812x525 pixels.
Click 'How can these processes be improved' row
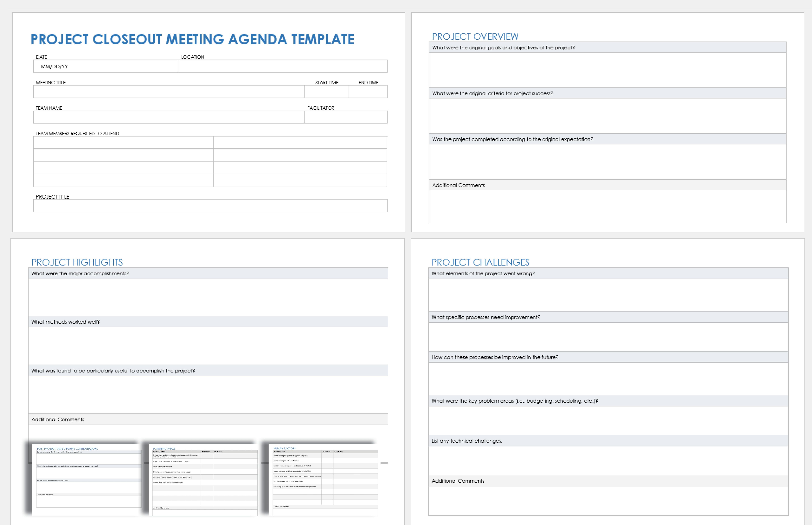point(608,357)
